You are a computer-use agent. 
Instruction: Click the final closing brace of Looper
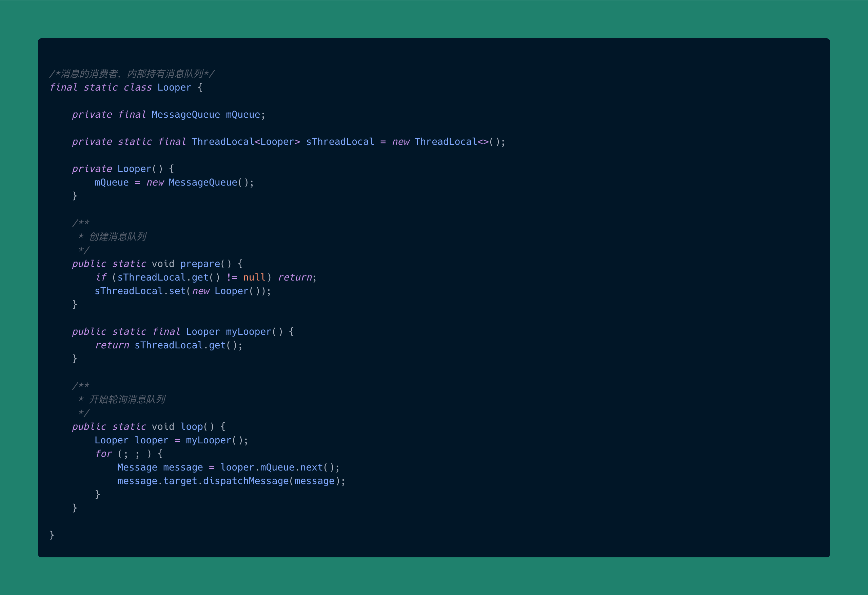click(x=52, y=535)
